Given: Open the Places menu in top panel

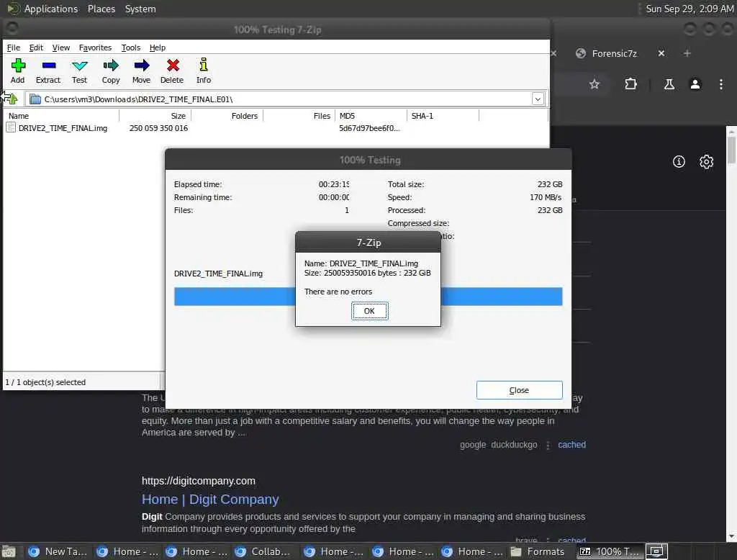Looking at the screenshot, I should coord(101,9).
